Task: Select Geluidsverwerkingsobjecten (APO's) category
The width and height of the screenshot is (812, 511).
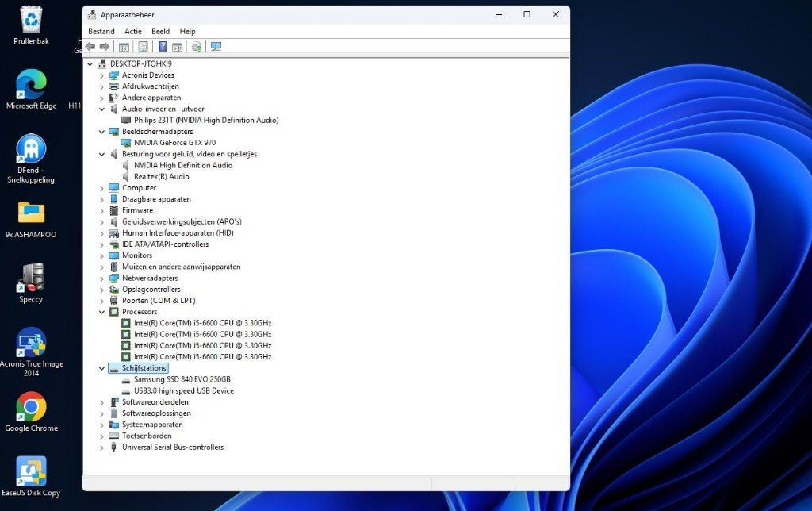Action: 182,222
